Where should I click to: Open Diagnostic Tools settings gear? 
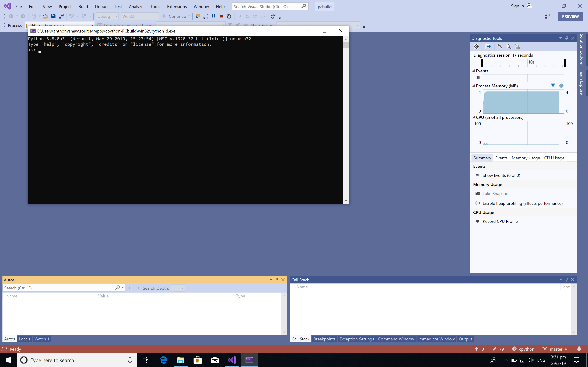(476, 46)
